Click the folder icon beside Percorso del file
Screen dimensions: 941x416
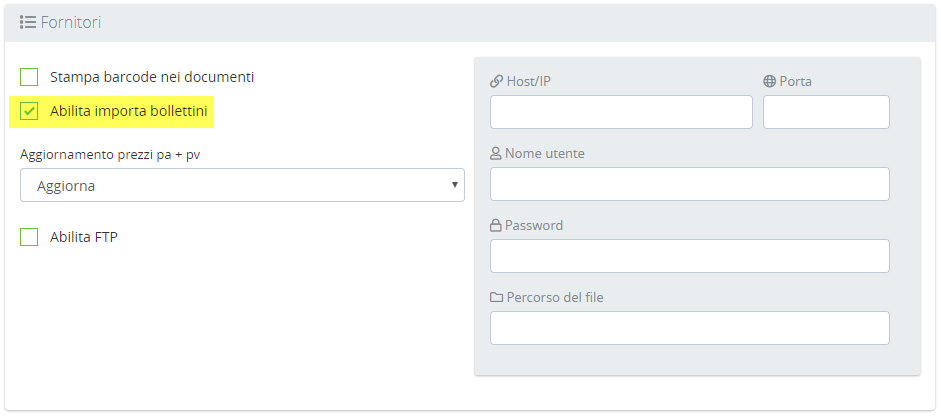(496, 297)
